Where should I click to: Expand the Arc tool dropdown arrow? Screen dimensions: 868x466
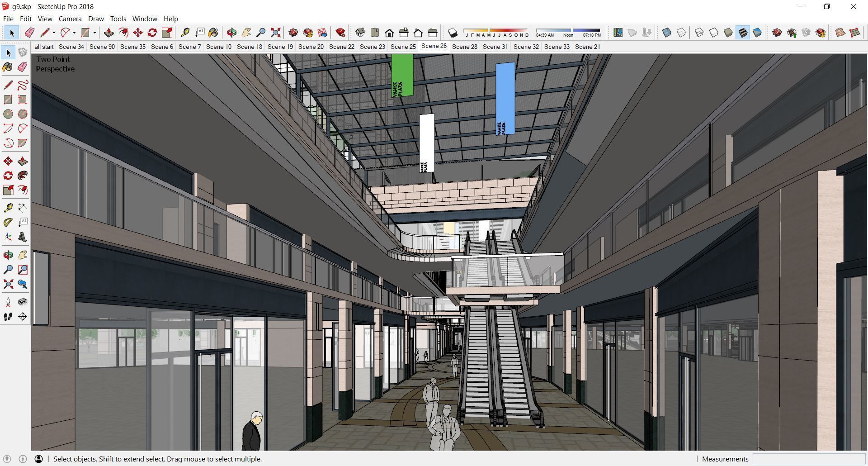point(74,33)
